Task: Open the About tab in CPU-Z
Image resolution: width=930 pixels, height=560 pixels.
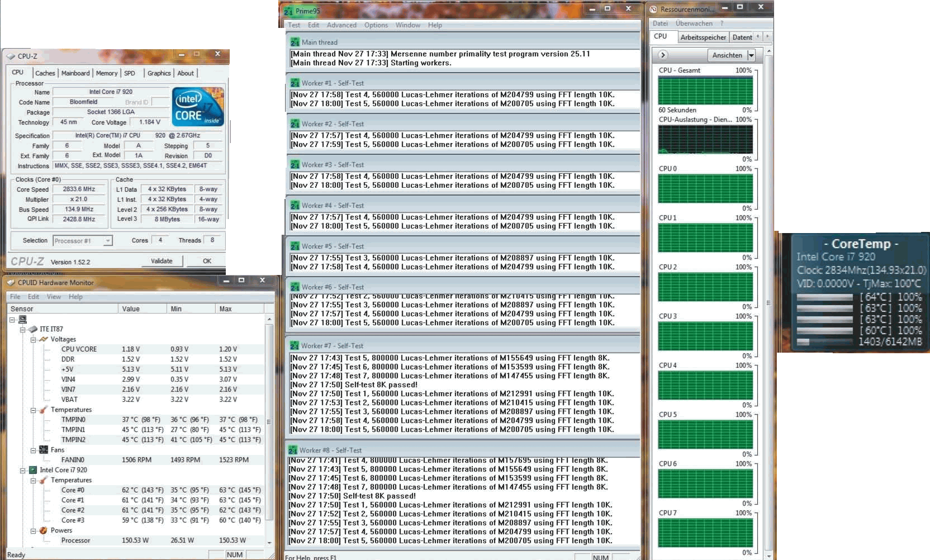Action: click(186, 73)
